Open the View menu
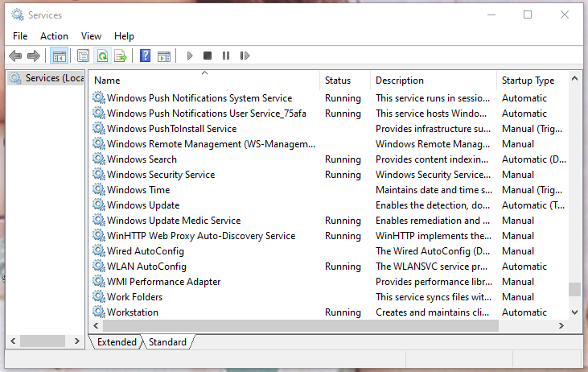 click(x=91, y=36)
